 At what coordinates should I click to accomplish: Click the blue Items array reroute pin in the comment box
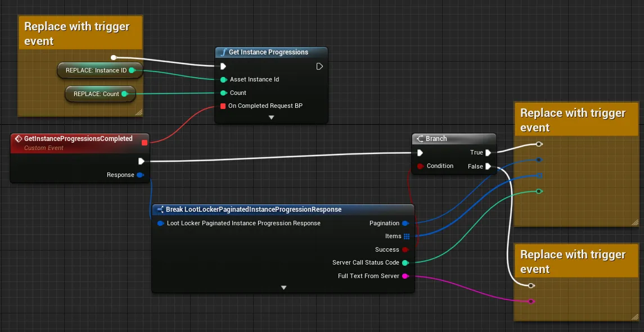pyautogui.click(x=539, y=176)
